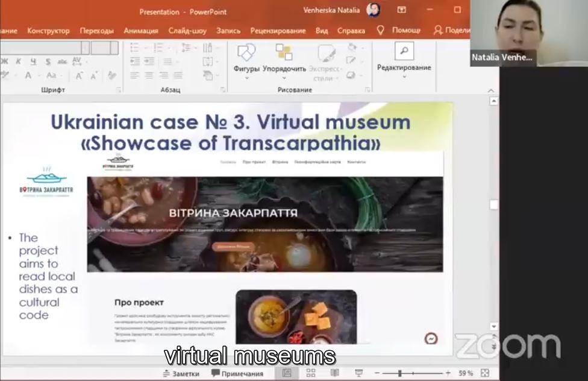588x381 pixels.
Task: Open the Конструктор tab
Action: coord(48,30)
